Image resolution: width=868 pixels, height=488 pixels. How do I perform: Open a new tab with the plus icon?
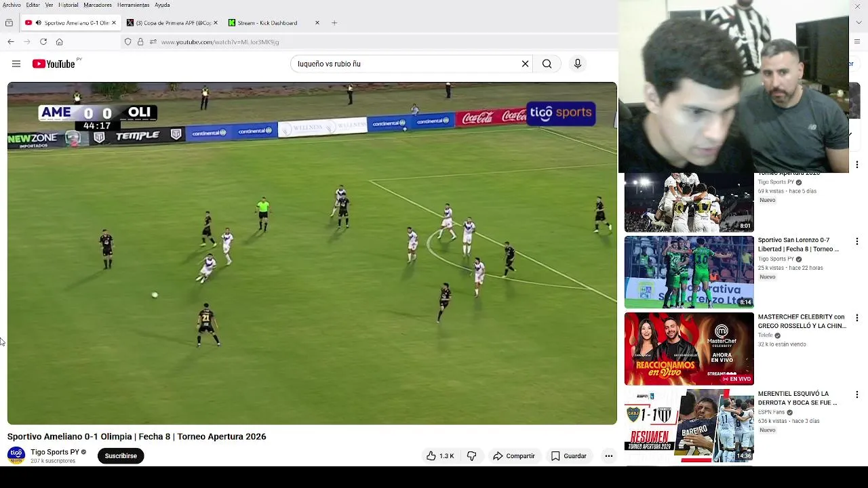coord(334,23)
